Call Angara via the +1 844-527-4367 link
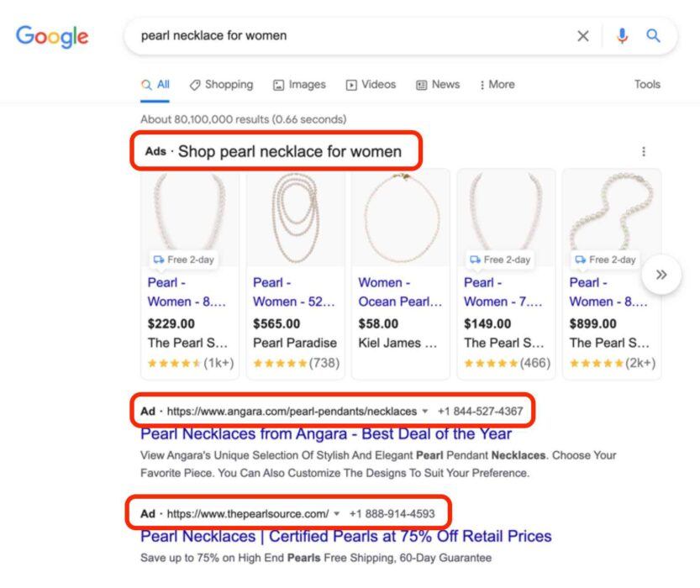This screenshot has height=588, width=700. (480, 412)
